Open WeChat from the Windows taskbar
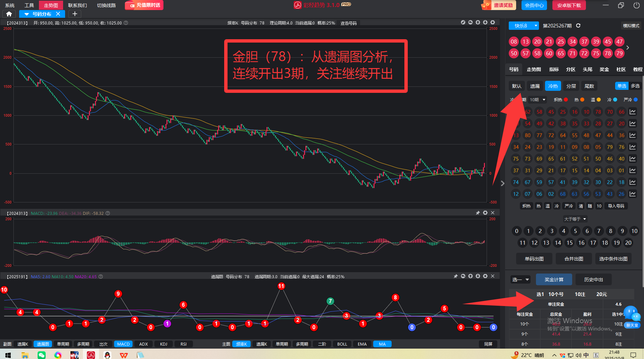Viewport: 644px width, 359px height. 42,355
